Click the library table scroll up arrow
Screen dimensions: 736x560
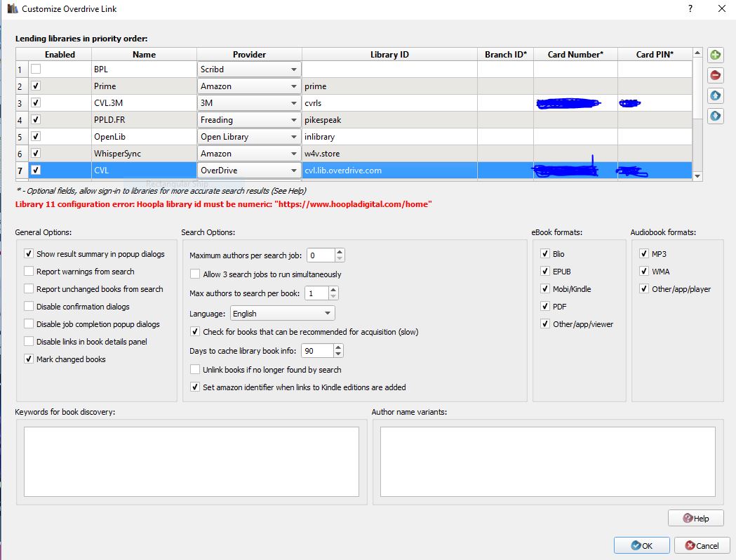[x=697, y=53]
